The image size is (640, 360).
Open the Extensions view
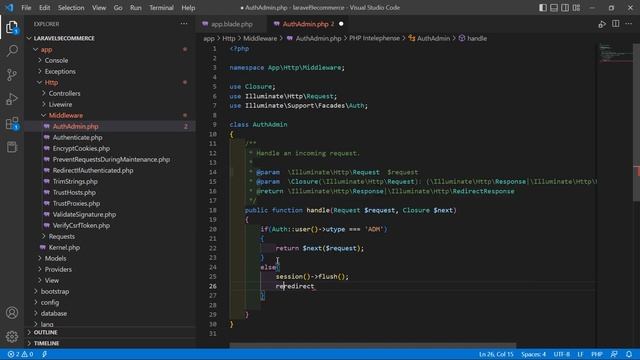[12, 123]
